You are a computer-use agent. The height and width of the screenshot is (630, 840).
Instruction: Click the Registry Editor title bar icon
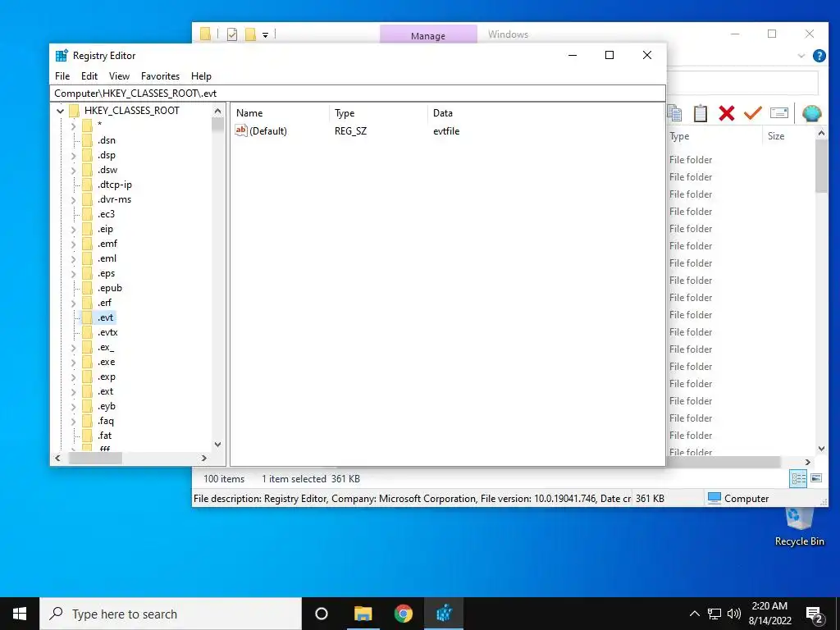(62, 55)
